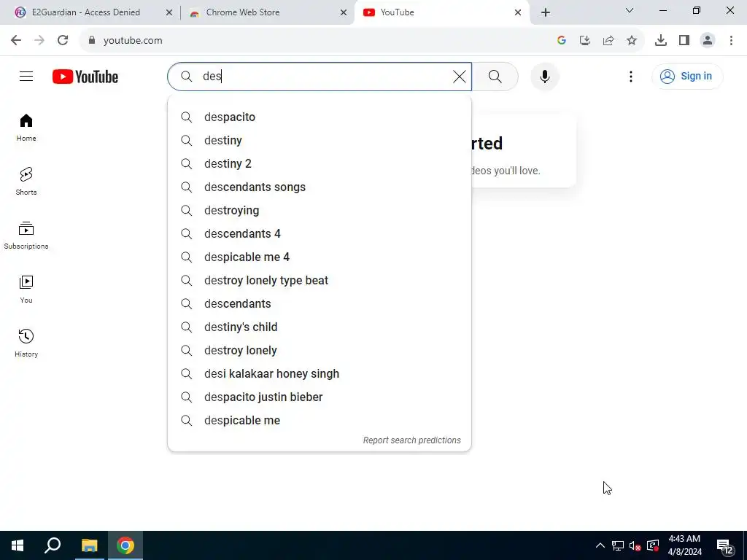
Task: Submit search with magnifier button
Action: [495, 77]
